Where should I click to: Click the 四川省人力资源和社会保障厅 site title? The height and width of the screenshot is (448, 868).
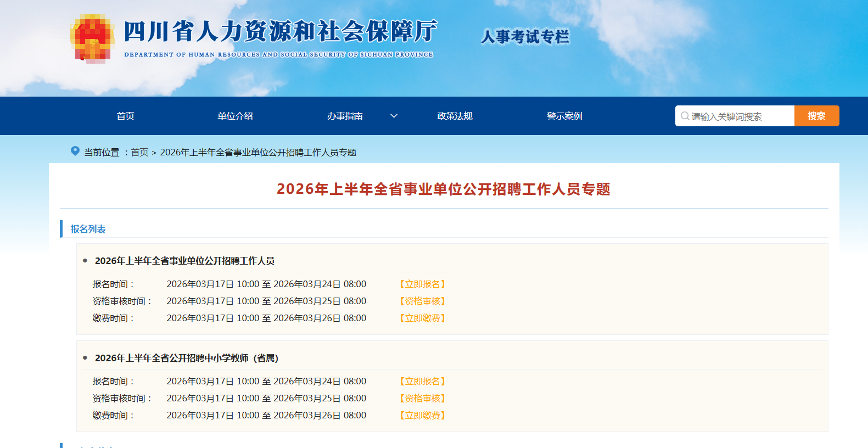(x=280, y=31)
